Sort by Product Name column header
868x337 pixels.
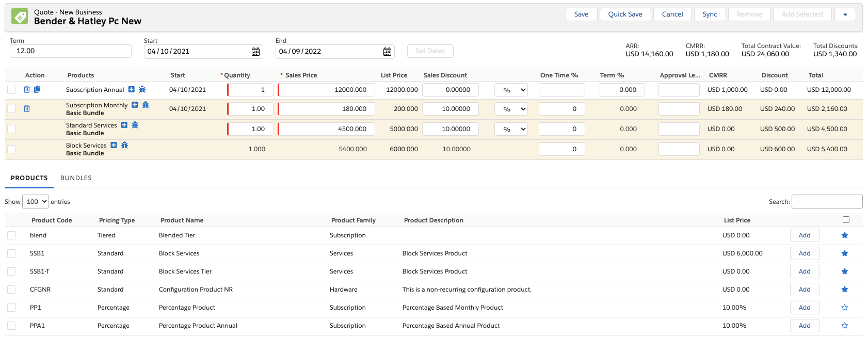point(182,220)
